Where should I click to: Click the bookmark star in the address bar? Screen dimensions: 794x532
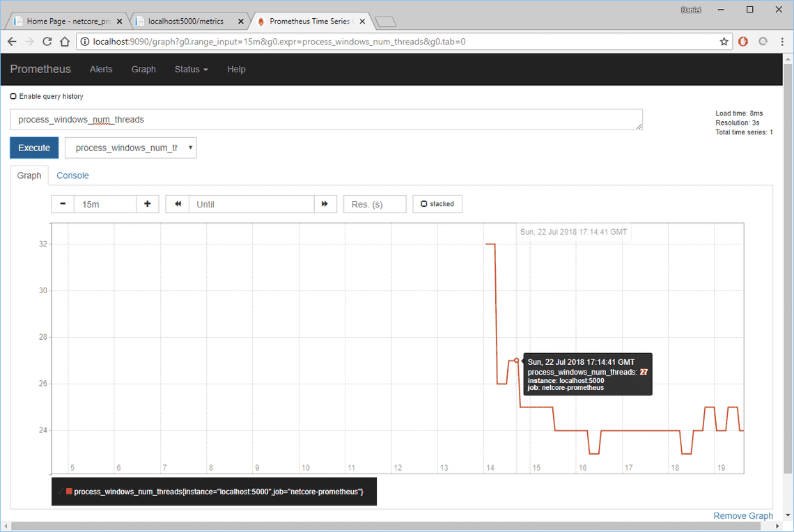coord(724,41)
